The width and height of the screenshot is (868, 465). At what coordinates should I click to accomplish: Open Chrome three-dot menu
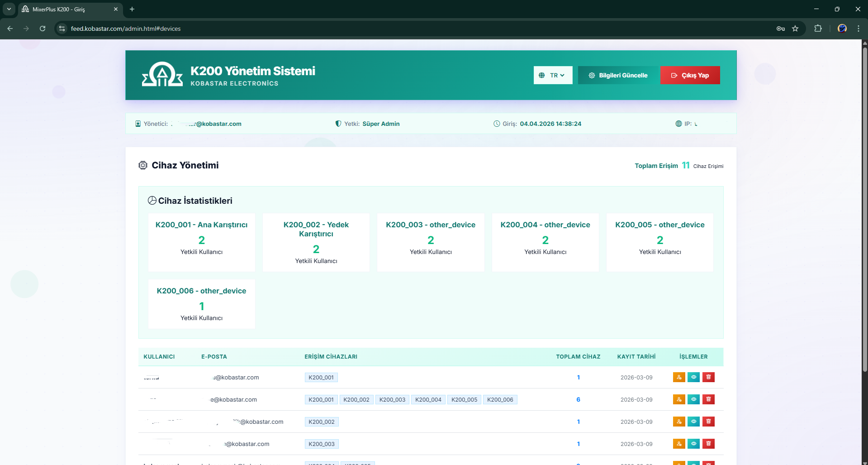click(x=858, y=29)
